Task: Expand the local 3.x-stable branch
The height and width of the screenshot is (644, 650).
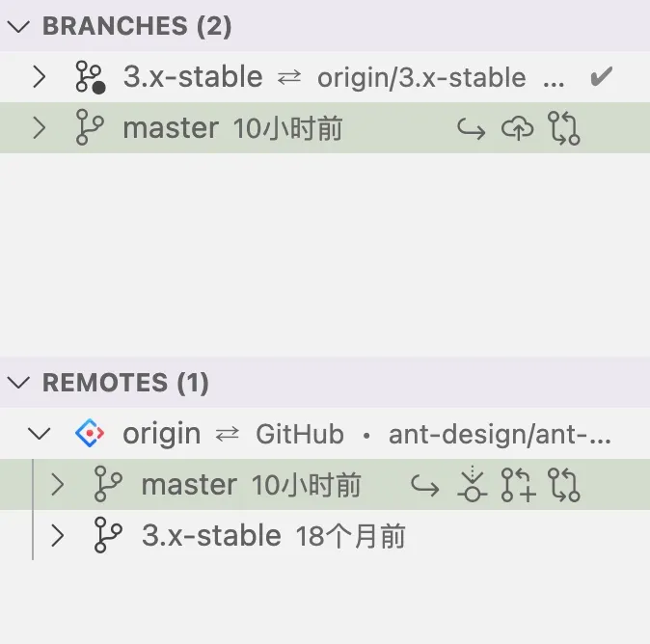Action: point(39,77)
